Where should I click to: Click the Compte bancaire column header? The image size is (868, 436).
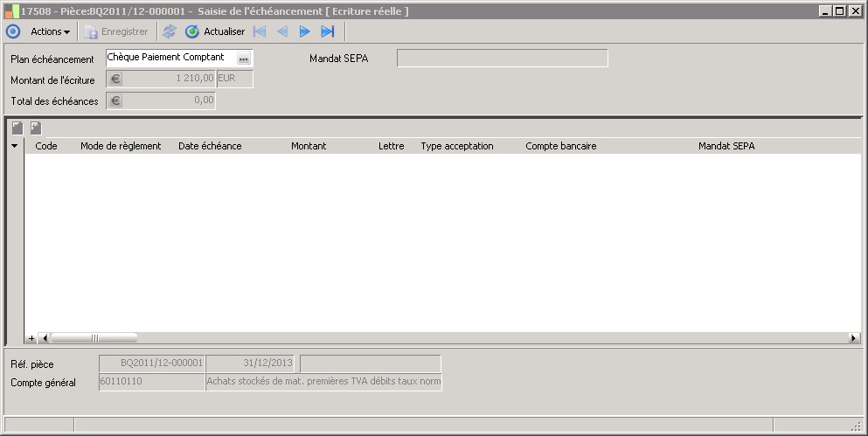pyautogui.click(x=561, y=146)
